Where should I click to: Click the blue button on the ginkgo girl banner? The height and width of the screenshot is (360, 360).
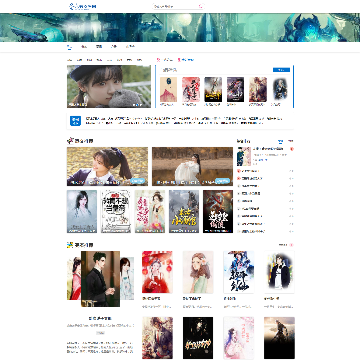pyautogui.click(x=138, y=181)
